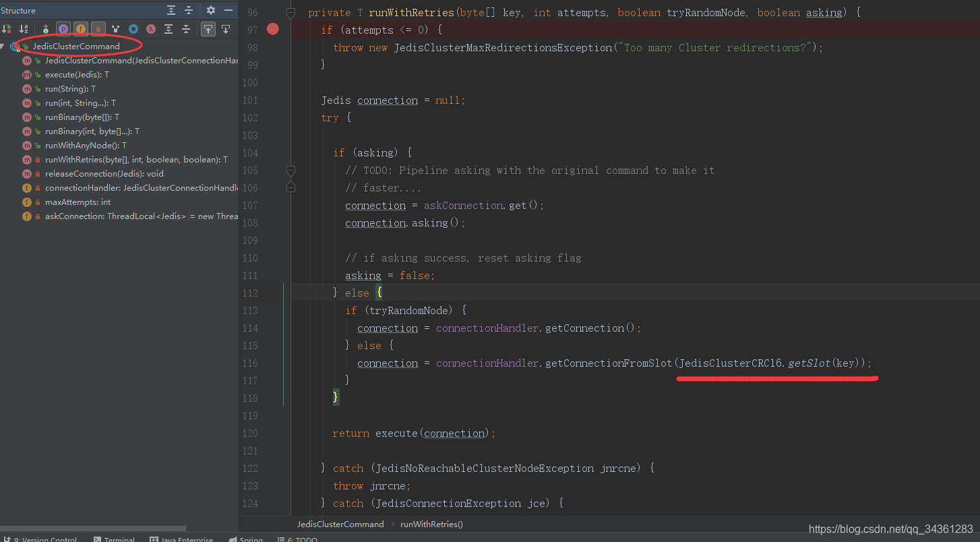Open the Terminal tool tab

[115, 539]
